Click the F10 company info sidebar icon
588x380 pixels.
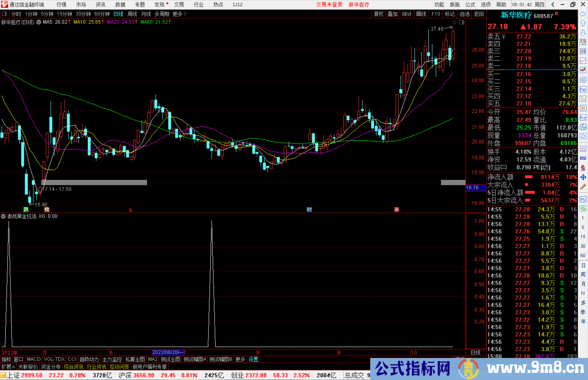[x=583, y=89]
